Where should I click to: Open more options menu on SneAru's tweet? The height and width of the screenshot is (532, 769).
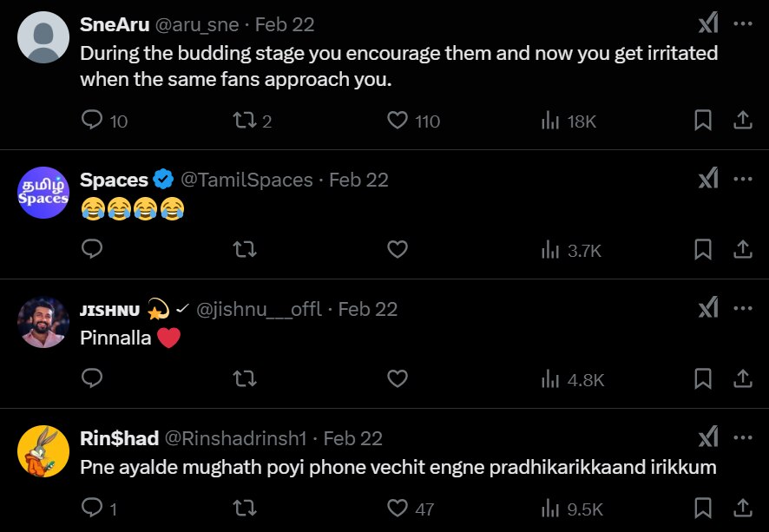coord(743,24)
